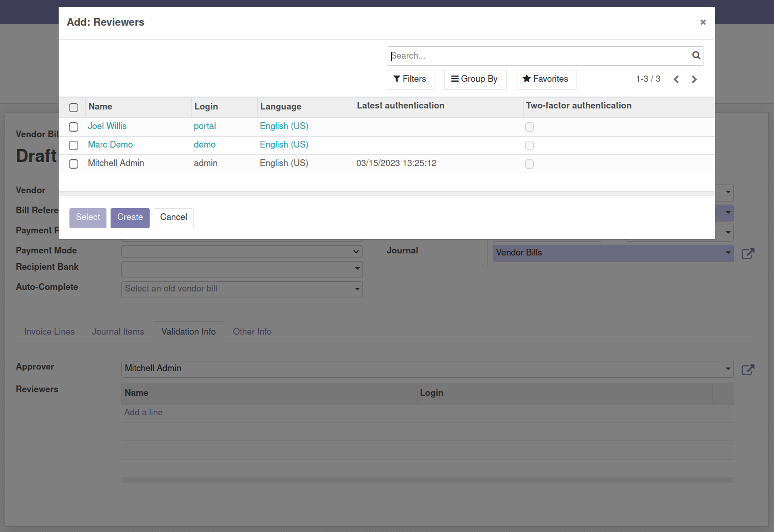Click English (US) in Mitchell Admin row

(284, 163)
